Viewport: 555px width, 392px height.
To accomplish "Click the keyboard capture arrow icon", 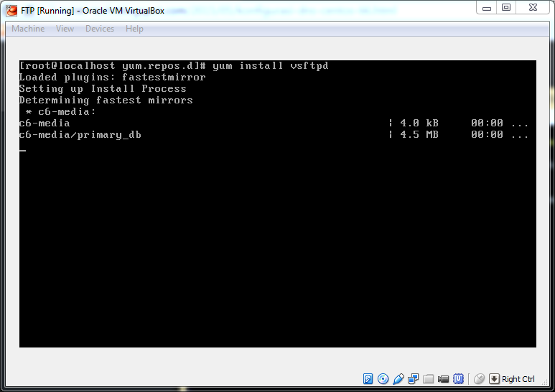I will pyautogui.click(x=494, y=379).
